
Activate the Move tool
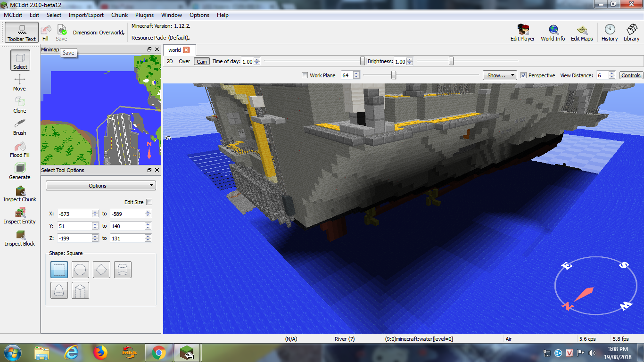(20, 82)
